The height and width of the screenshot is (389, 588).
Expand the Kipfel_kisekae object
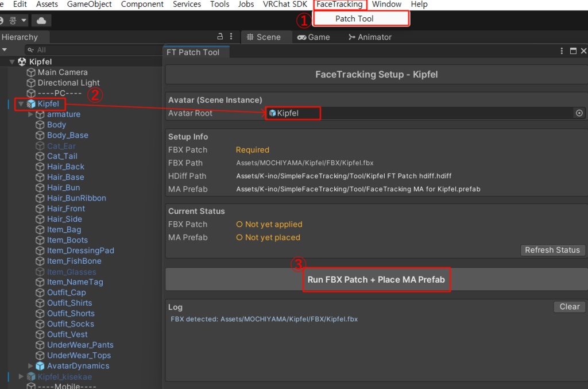[x=21, y=376]
